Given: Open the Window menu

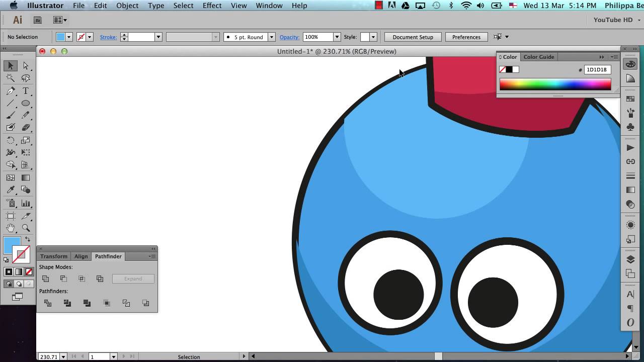Looking at the screenshot, I should (269, 6).
